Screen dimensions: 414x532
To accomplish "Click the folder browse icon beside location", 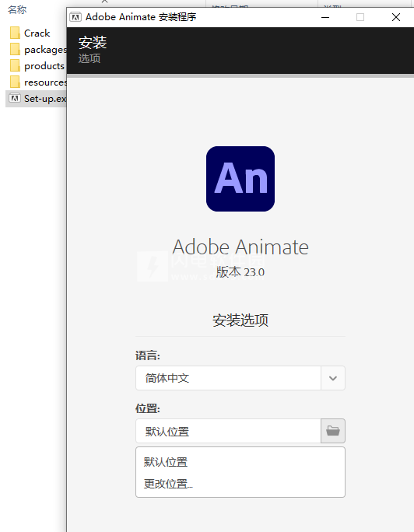I will coord(332,431).
